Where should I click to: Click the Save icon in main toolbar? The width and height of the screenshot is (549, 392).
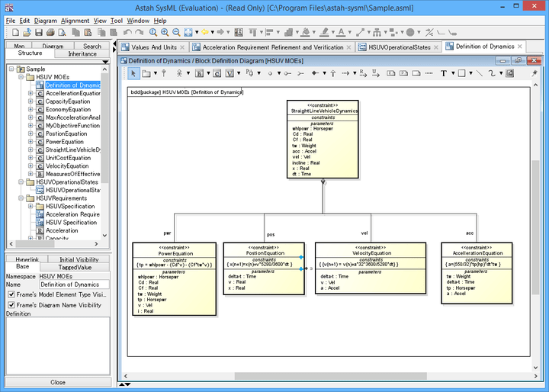39,33
